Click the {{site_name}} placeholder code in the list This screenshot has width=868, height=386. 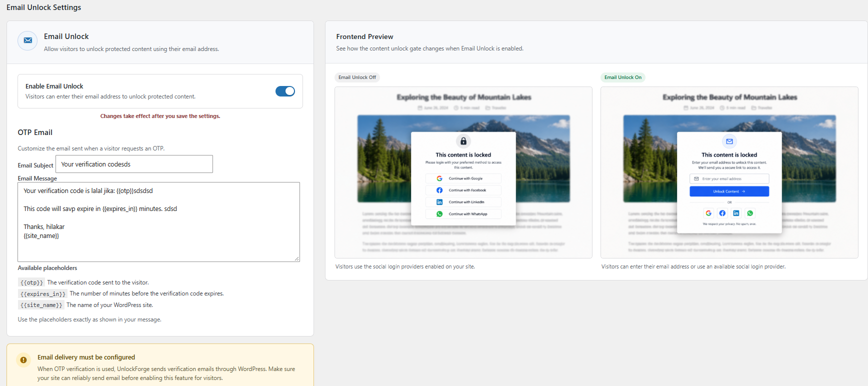tap(41, 305)
